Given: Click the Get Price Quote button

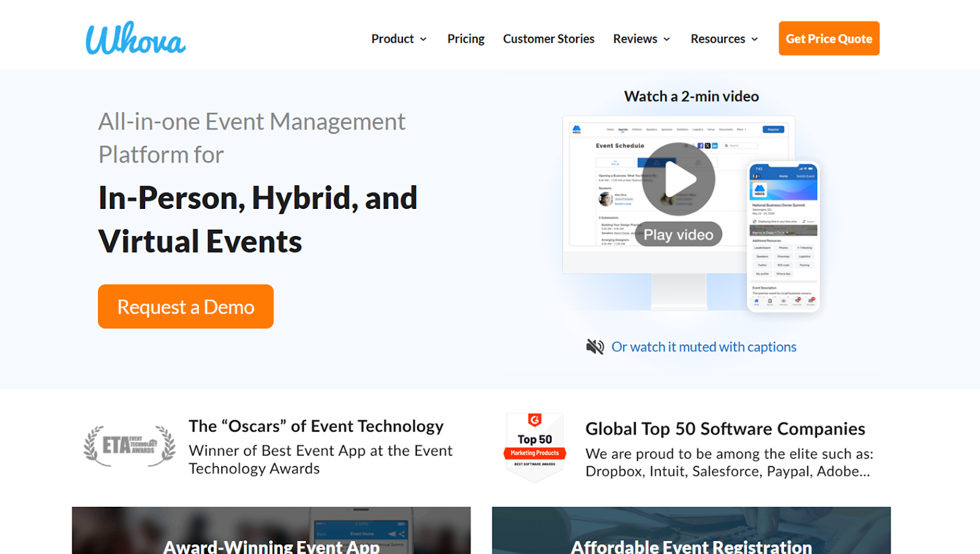Looking at the screenshot, I should point(829,38).
